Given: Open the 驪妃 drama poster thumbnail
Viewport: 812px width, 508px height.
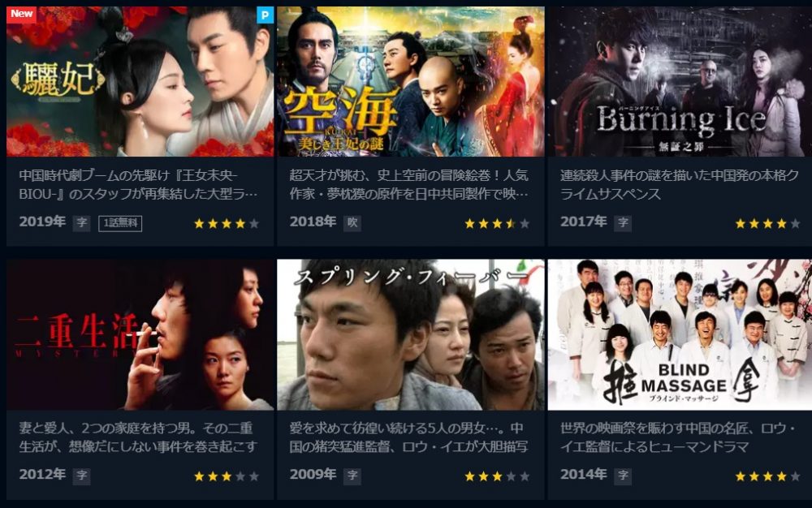Looking at the screenshot, I should click(x=140, y=82).
